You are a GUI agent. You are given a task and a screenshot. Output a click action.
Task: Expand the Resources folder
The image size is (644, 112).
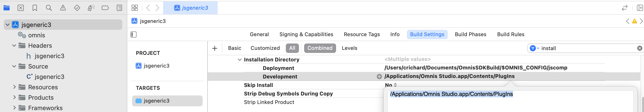(x=14, y=87)
